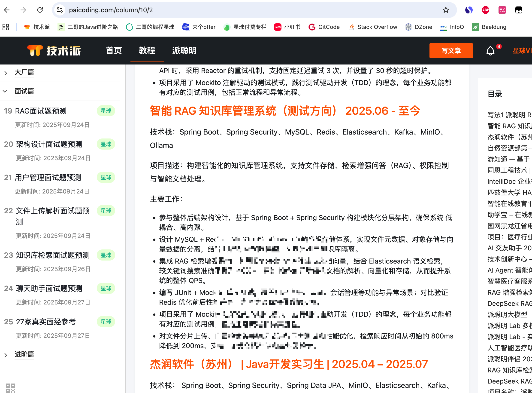
Task: Click the browser reload icon
Action: click(x=40, y=10)
